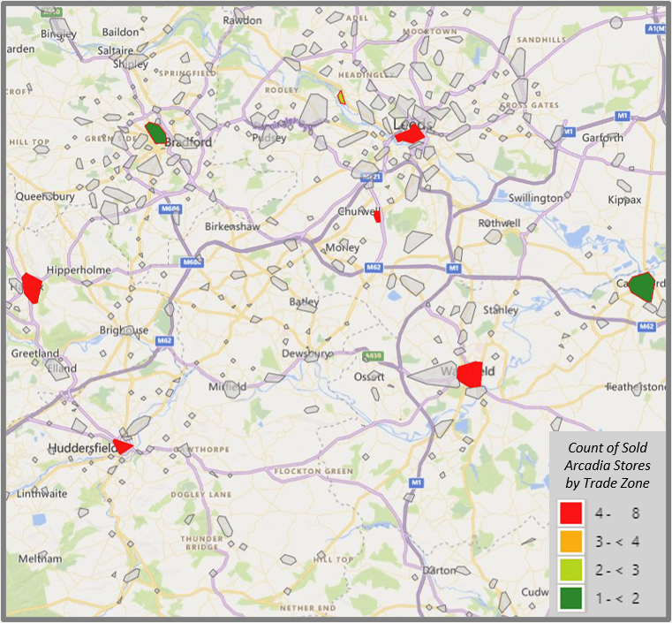The width and height of the screenshot is (672, 623).
Task: Select the red trade zone in Leeds centre
Action: click(x=410, y=135)
